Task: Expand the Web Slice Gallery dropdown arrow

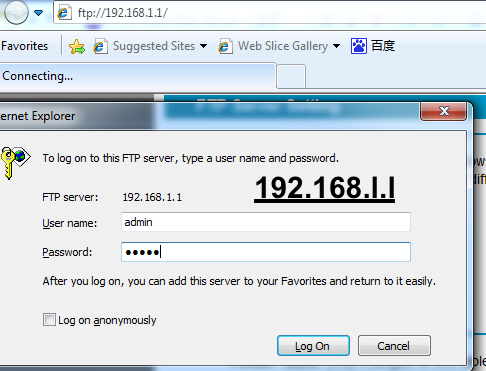Action: click(x=336, y=46)
